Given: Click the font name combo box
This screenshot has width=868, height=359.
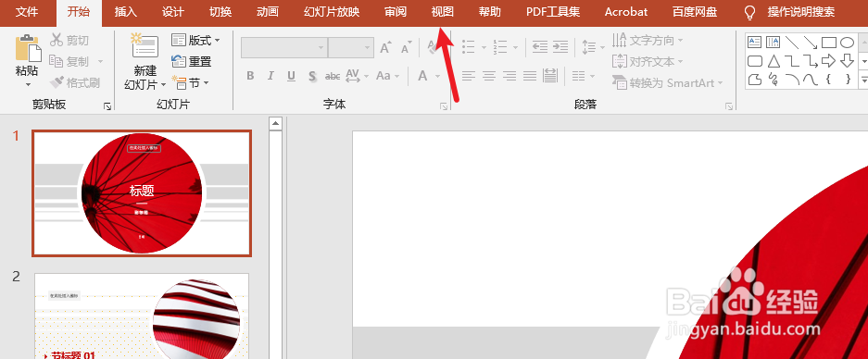Looking at the screenshot, I should tap(284, 47).
